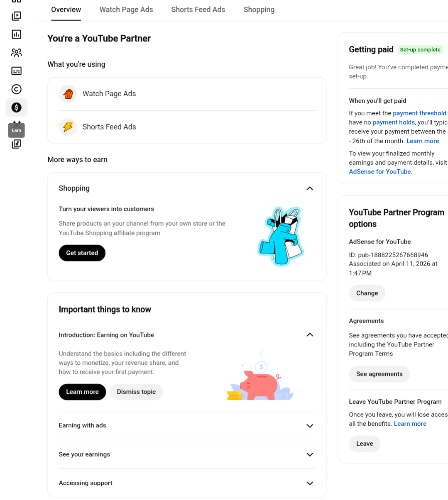The image size is (448, 500).
Task: Open the Content icon in sidebar
Action: tap(16, 16)
